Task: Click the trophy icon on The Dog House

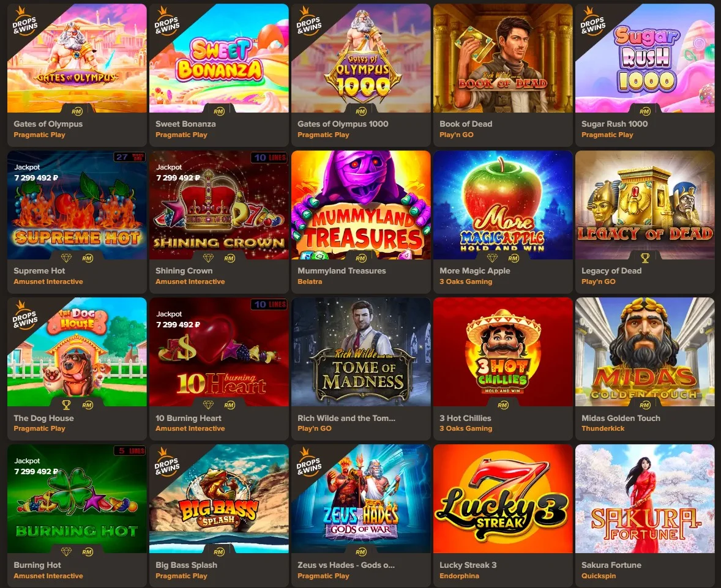Action: [67, 405]
